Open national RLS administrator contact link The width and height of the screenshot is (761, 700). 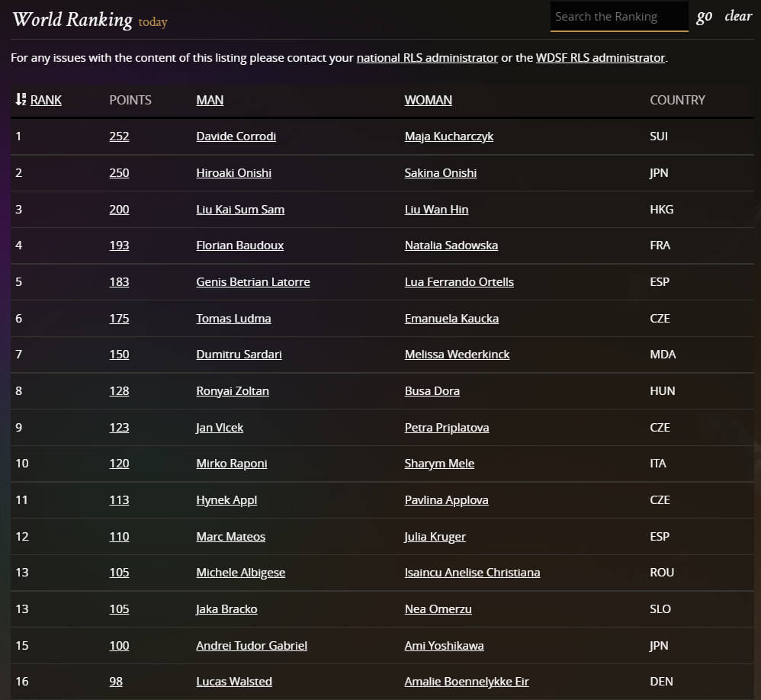click(427, 58)
